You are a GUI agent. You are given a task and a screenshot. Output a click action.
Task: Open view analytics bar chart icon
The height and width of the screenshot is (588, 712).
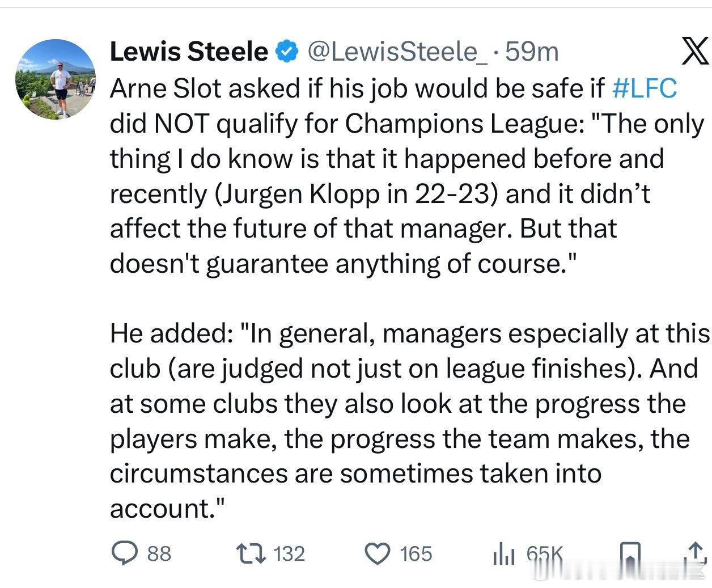[x=503, y=554]
